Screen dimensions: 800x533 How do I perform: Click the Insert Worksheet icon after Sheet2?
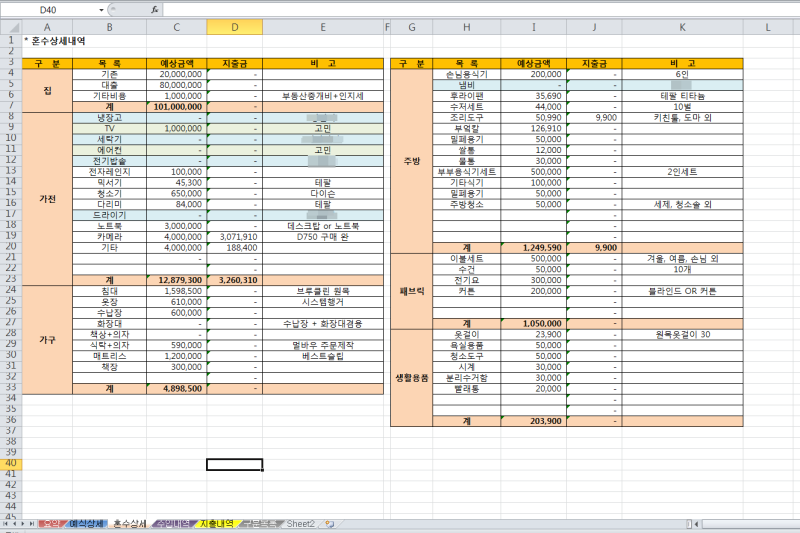[x=330, y=524]
